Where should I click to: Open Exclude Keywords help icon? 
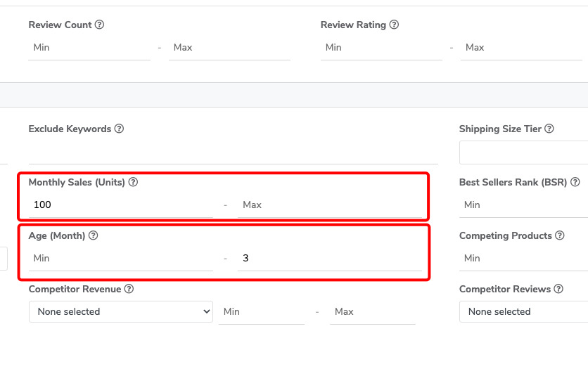click(x=119, y=129)
